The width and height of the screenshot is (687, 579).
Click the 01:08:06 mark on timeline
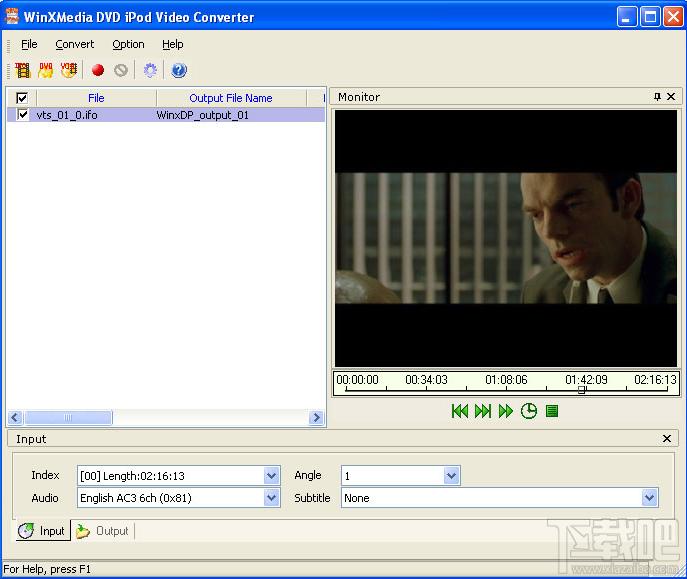coord(506,380)
